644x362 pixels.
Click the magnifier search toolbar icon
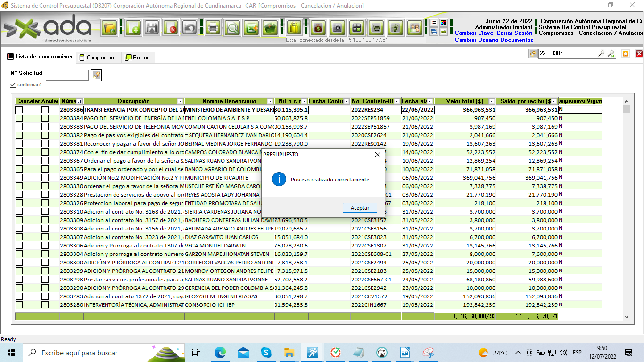[232, 28]
